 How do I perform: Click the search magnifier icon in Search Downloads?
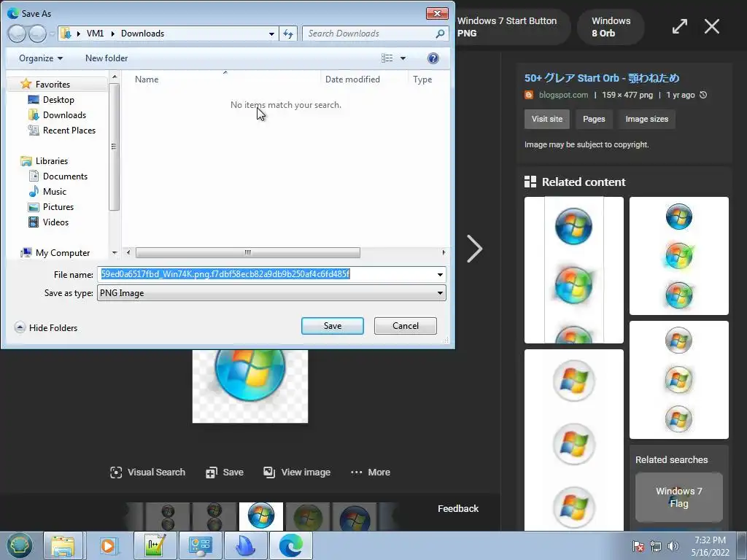pos(440,34)
